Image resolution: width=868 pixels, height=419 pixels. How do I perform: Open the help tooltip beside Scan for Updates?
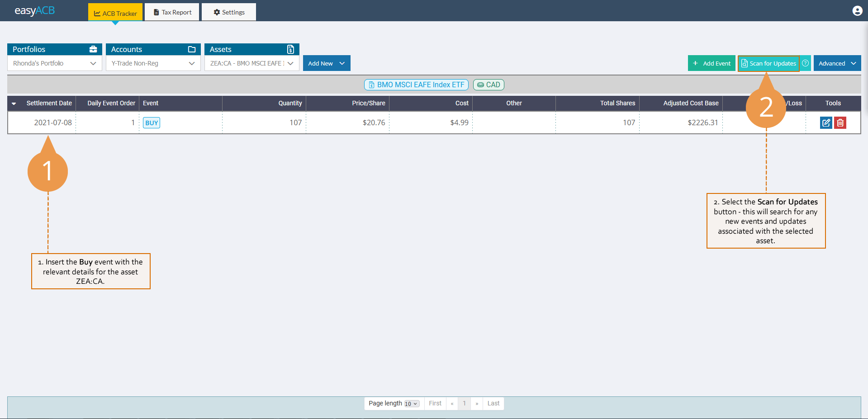tap(805, 63)
